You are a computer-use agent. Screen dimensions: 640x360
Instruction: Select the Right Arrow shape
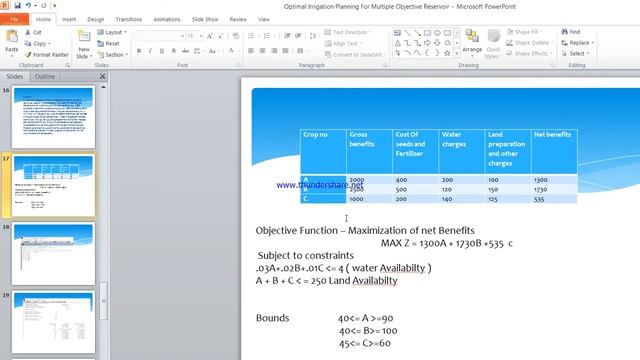click(427, 43)
